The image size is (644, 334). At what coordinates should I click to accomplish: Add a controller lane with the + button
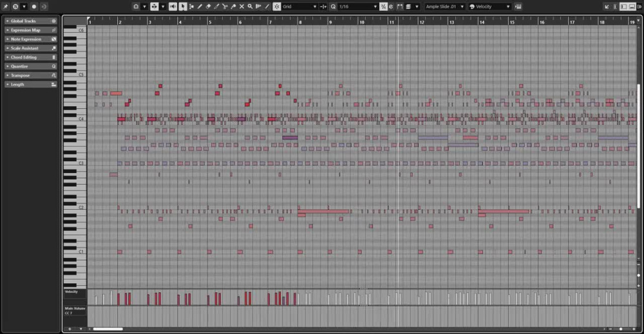coord(70,329)
